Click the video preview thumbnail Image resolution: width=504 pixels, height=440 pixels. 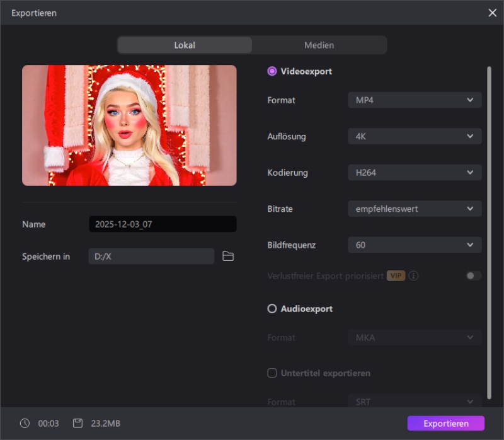[129, 125]
